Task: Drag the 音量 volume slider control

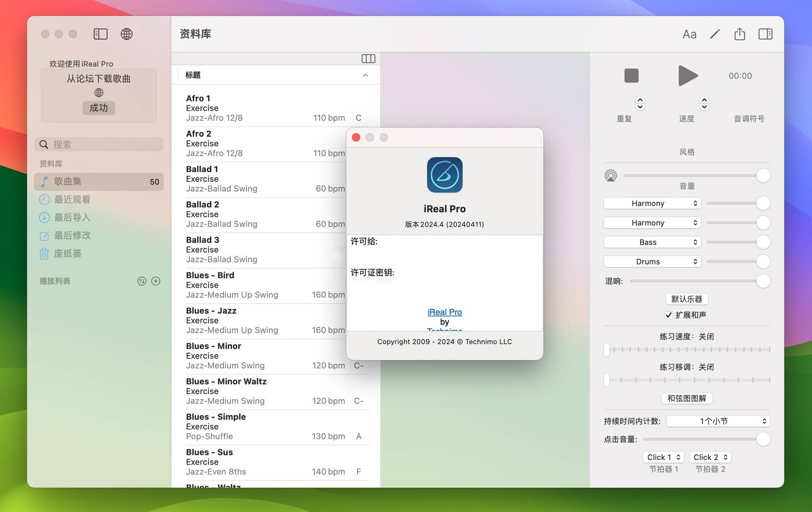Action: coord(764,175)
